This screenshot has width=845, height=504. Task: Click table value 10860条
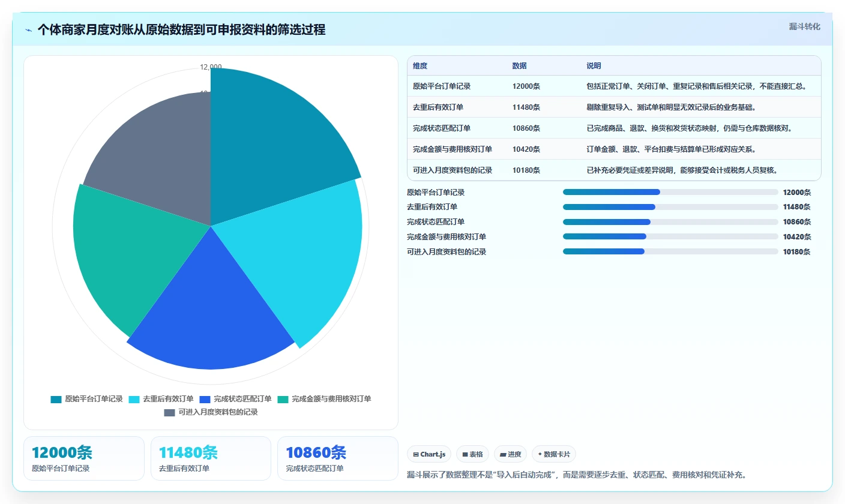click(526, 128)
